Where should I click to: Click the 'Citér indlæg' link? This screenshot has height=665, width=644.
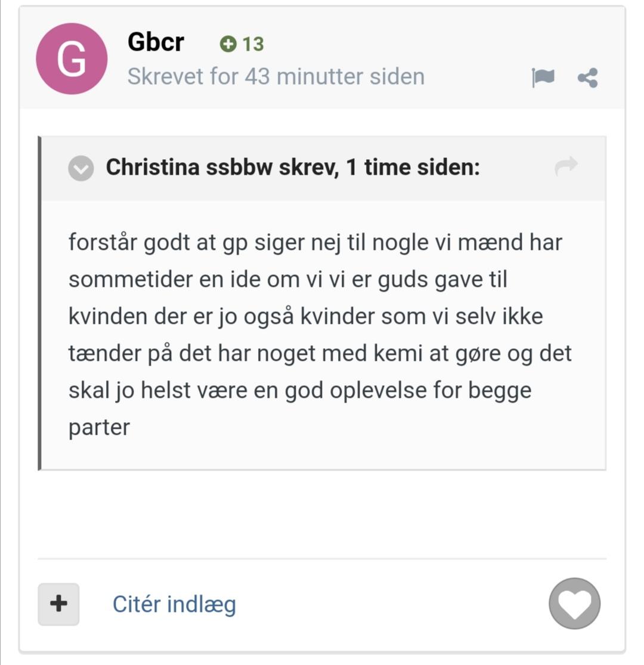pos(174,604)
